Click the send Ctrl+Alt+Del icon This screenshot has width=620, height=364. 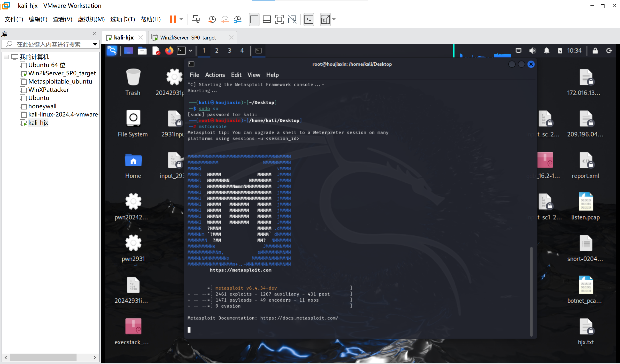click(196, 19)
